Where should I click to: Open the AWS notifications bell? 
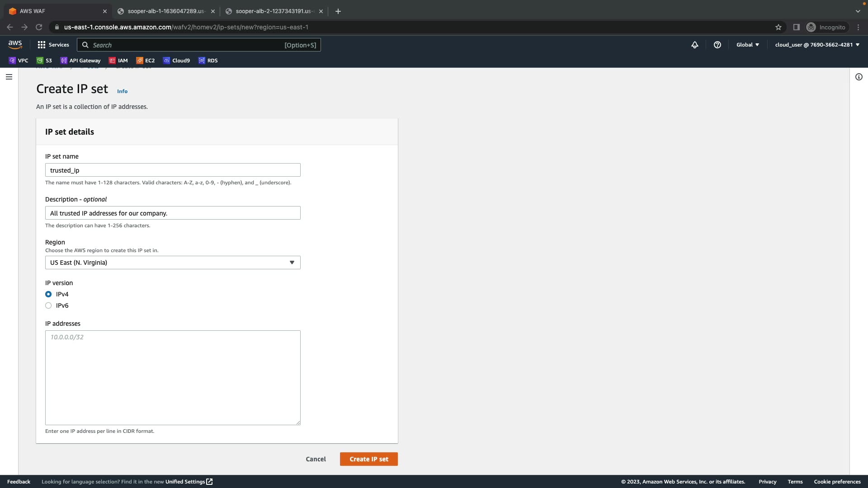pos(695,45)
